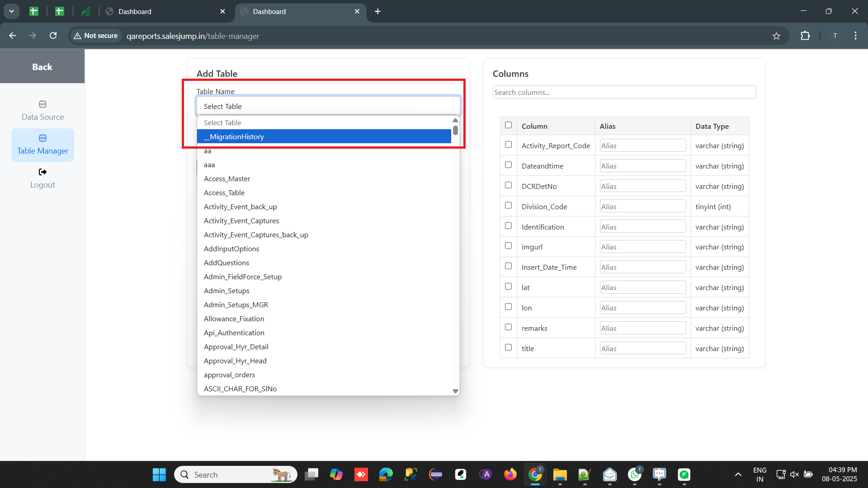Open browser Extensions puzzle icon
This screenshot has width=868, height=488.
tap(805, 36)
